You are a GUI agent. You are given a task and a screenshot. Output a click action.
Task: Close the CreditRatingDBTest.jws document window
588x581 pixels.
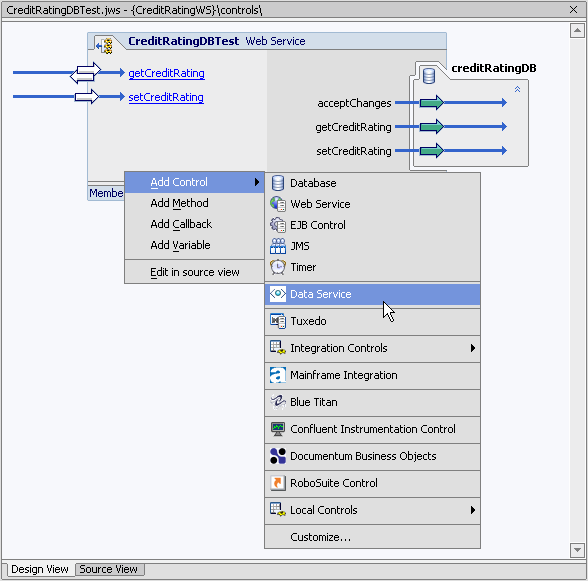pos(573,10)
